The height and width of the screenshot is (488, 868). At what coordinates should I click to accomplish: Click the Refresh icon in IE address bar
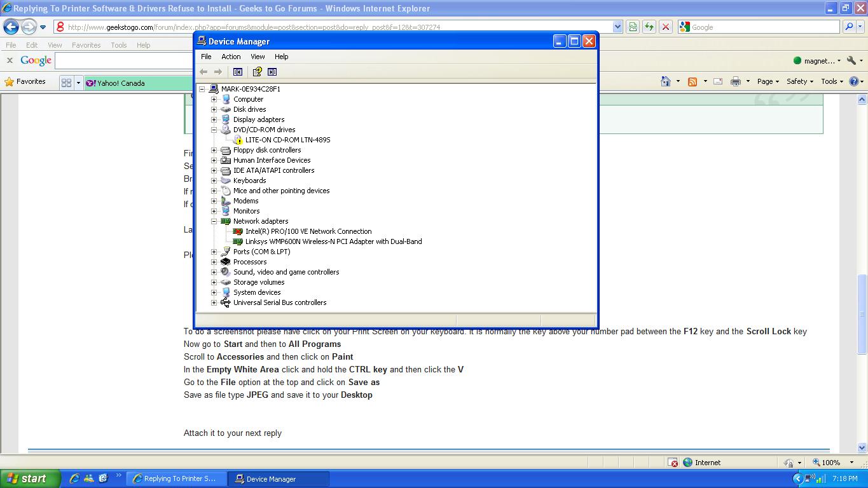[x=649, y=27]
